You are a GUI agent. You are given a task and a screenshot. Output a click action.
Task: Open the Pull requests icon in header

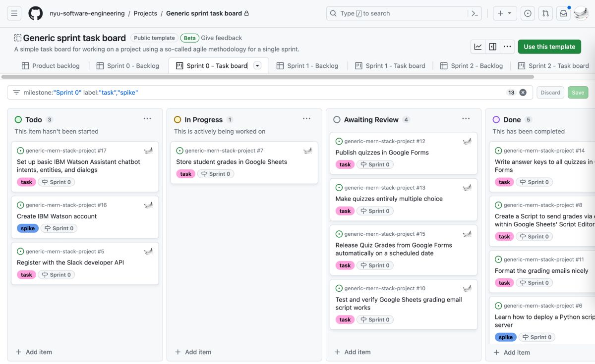tap(545, 13)
